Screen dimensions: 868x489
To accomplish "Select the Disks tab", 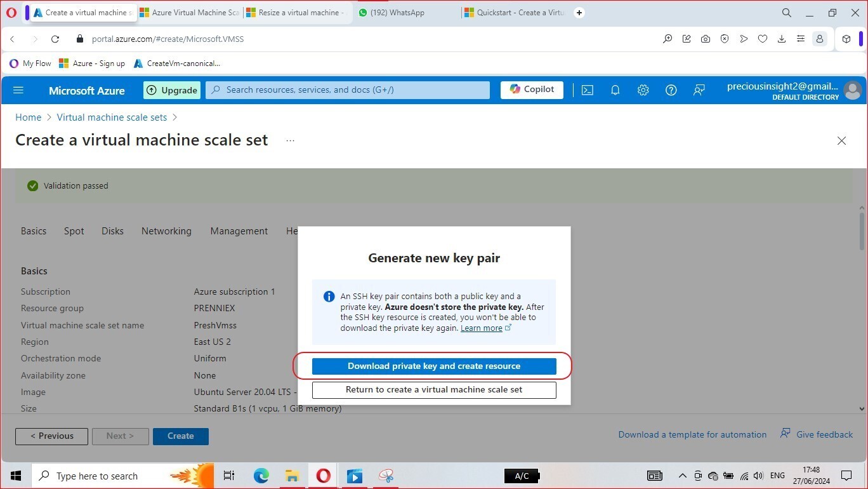I will 112,231.
